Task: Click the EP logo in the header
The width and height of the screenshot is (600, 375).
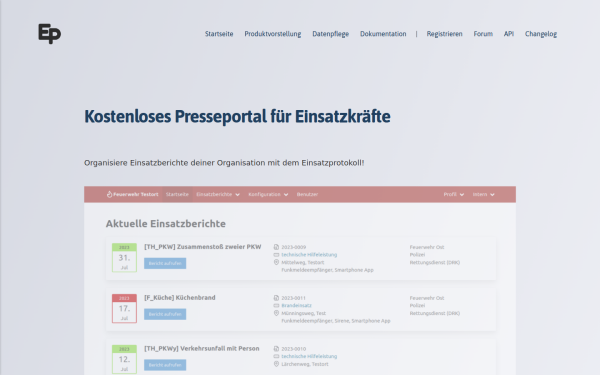Action: (49, 34)
